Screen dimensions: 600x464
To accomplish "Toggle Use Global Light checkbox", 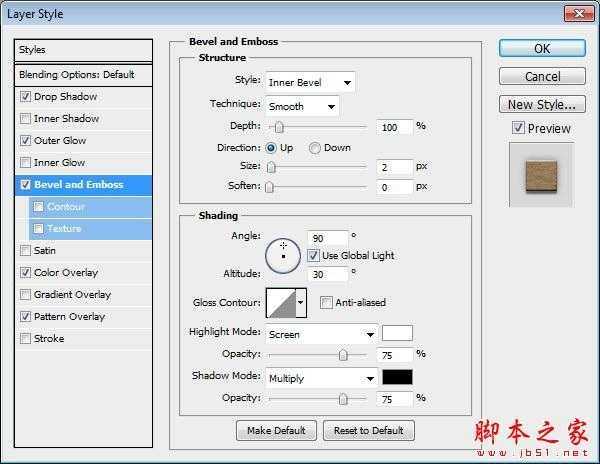I will point(314,256).
